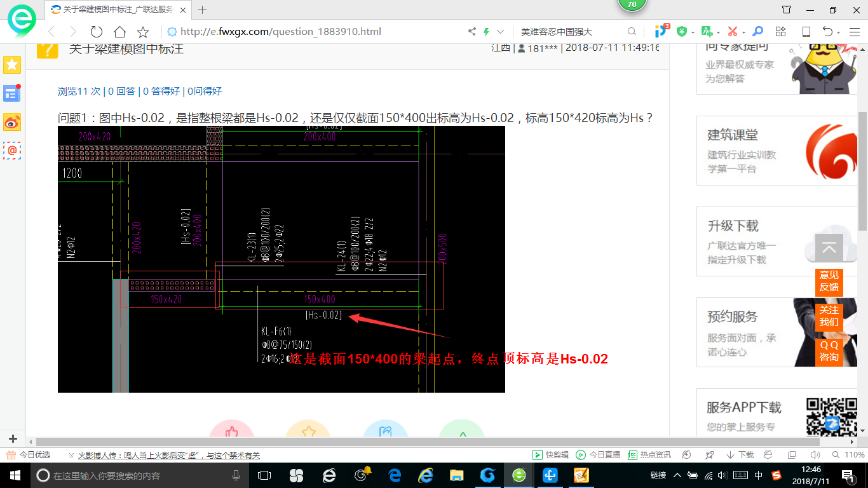Open the Windows Start menu
The width and height of the screenshot is (868, 488).
(15, 475)
